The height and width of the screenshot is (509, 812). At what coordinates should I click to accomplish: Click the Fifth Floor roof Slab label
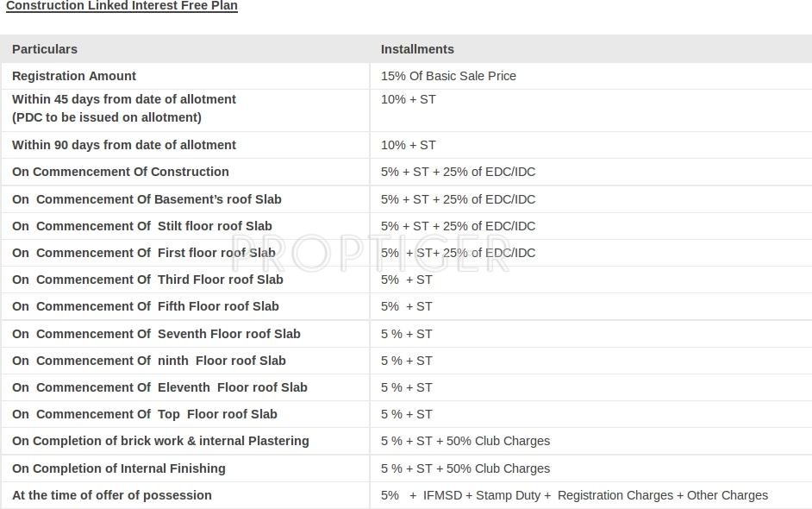click(x=146, y=306)
